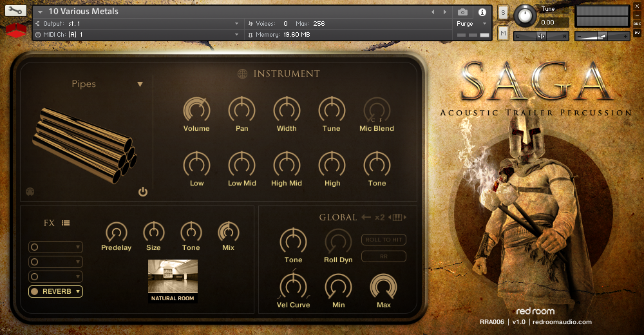This screenshot has width=644, height=335.
Task: Open the wrench edit-mode icon
Action: click(x=15, y=11)
